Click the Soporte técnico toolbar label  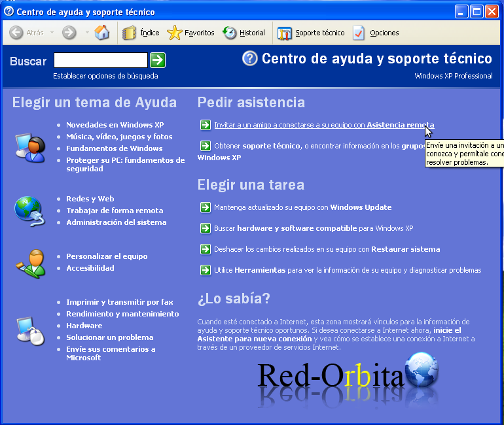(320, 33)
